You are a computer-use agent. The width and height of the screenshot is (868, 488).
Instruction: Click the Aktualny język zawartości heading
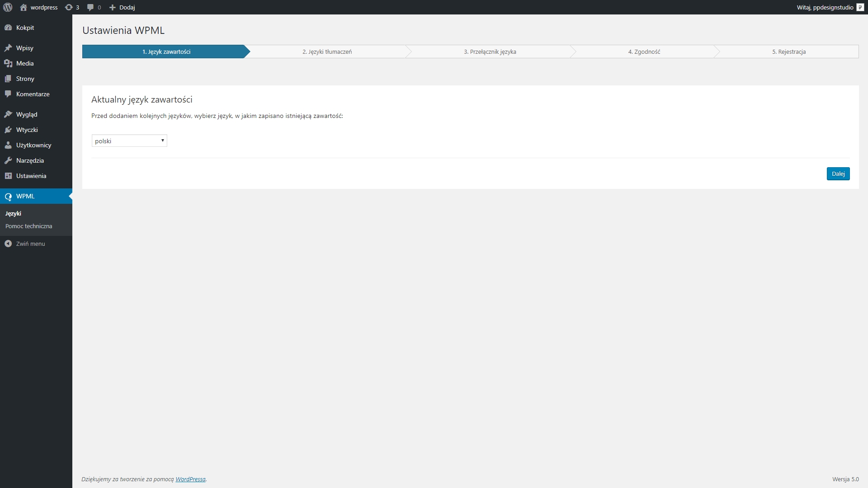coord(142,99)
